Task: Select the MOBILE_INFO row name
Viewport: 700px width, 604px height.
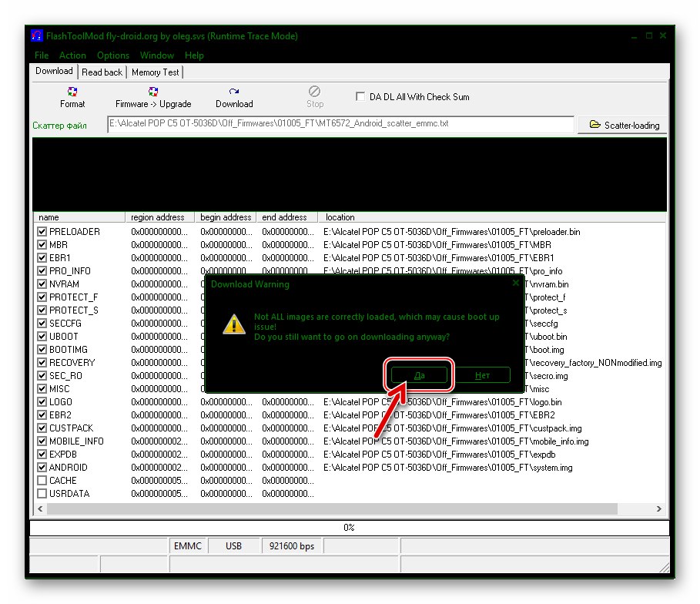Action: 76,441
